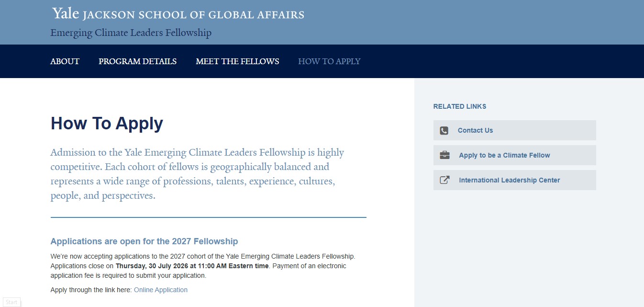644x307 pixels.
Task: Select the How To Apply nav item
Action: click(329, 61)
